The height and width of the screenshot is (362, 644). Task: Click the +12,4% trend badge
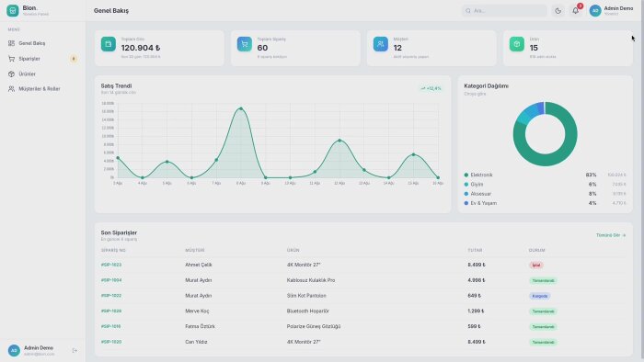431,88
